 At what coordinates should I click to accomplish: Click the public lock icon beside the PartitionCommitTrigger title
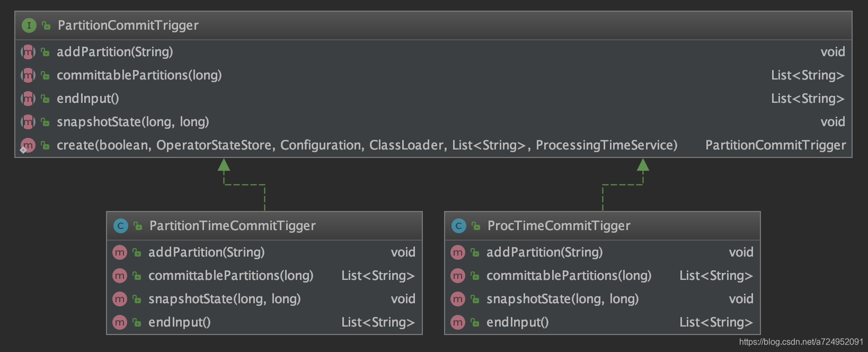coord(47,25)
